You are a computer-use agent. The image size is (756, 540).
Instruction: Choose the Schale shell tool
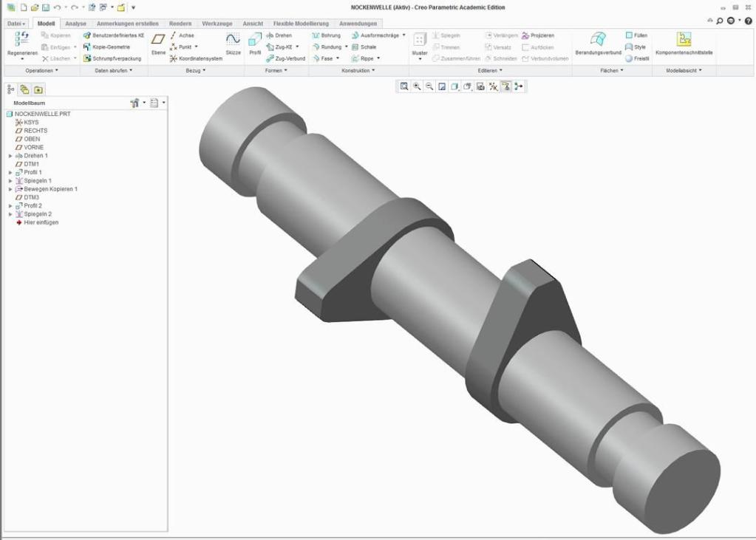[x=364, y=47]
